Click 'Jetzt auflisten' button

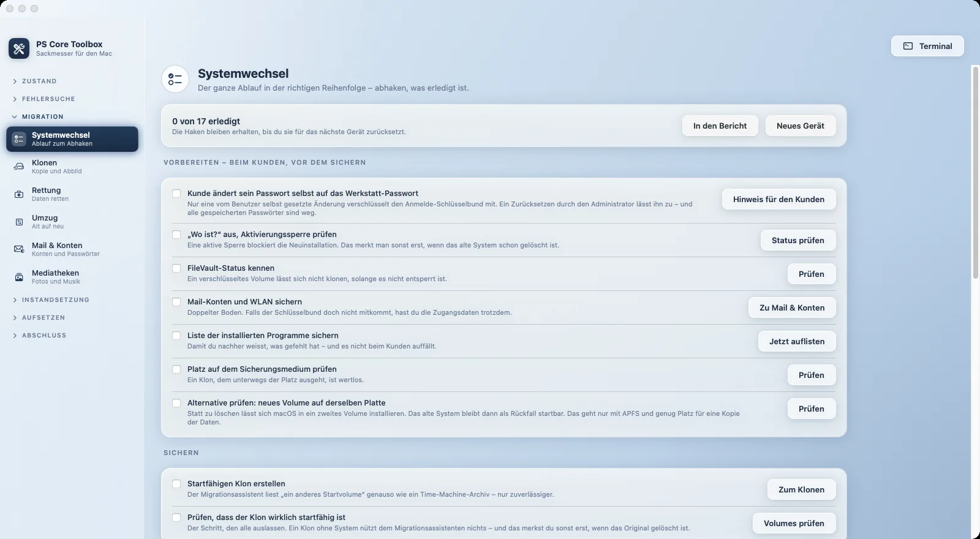(x=797, y=341)
